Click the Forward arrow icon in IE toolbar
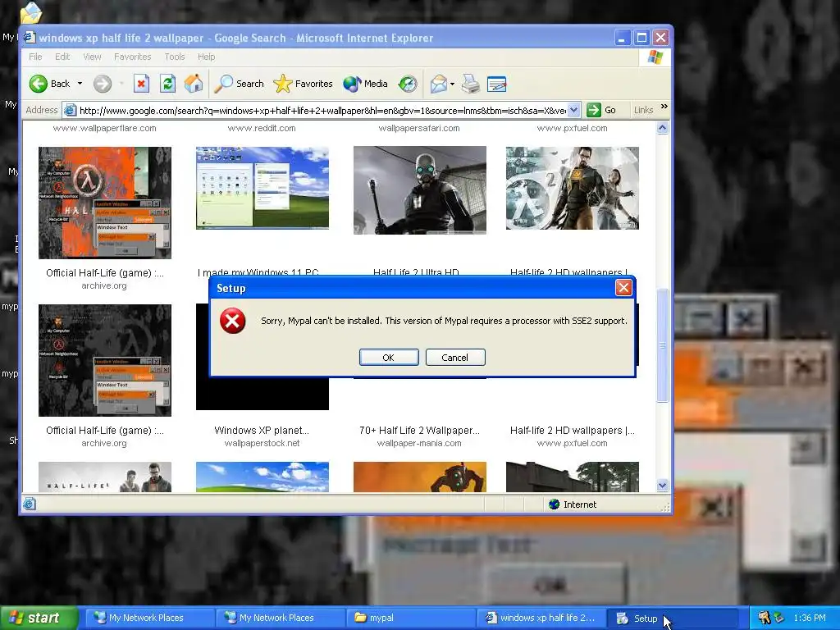Screen dimensions: 840x630 pos(103,84)
